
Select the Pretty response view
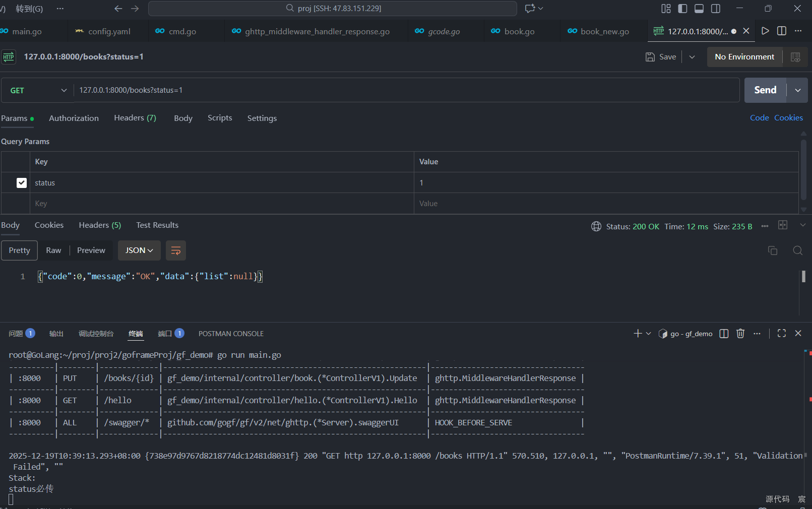[x=19, y=250]
